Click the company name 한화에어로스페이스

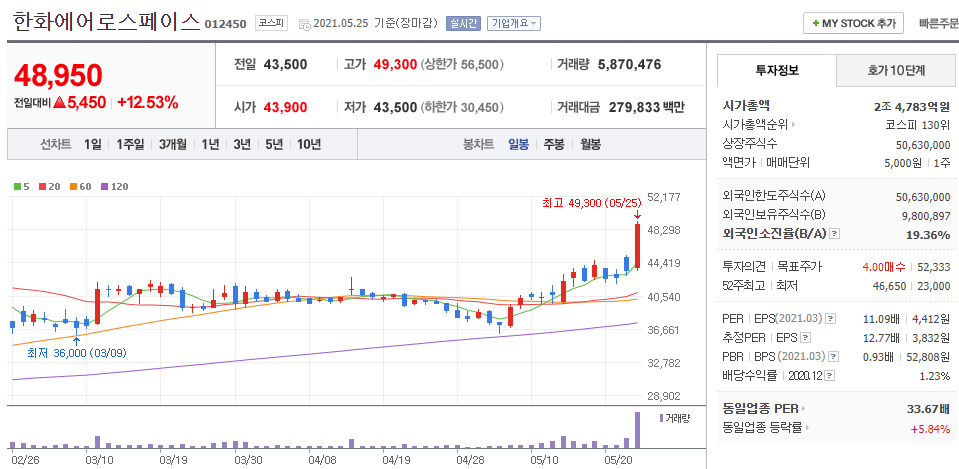pyautogui.click(x=106, y=21)
